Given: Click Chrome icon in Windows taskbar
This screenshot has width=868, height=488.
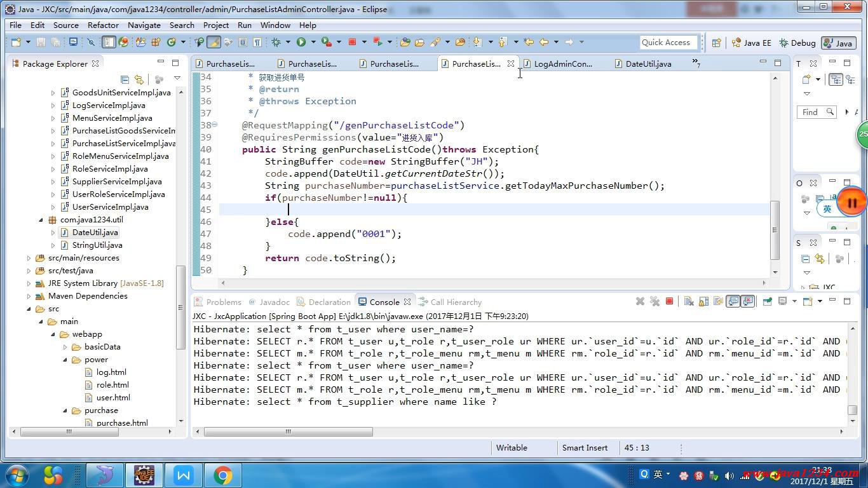Looking at the screenshot, I should pos(222,475).
